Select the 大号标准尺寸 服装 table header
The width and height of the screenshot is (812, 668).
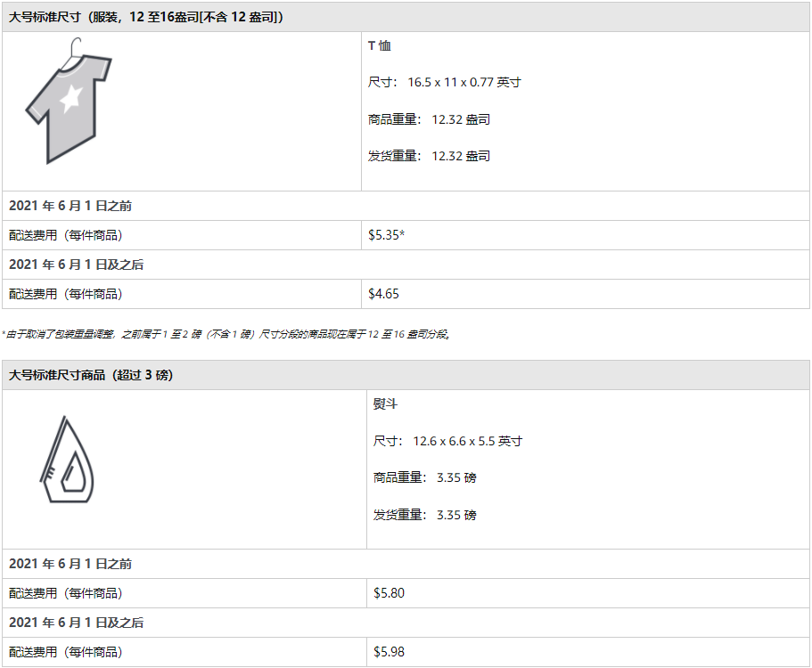pos(146,17)
